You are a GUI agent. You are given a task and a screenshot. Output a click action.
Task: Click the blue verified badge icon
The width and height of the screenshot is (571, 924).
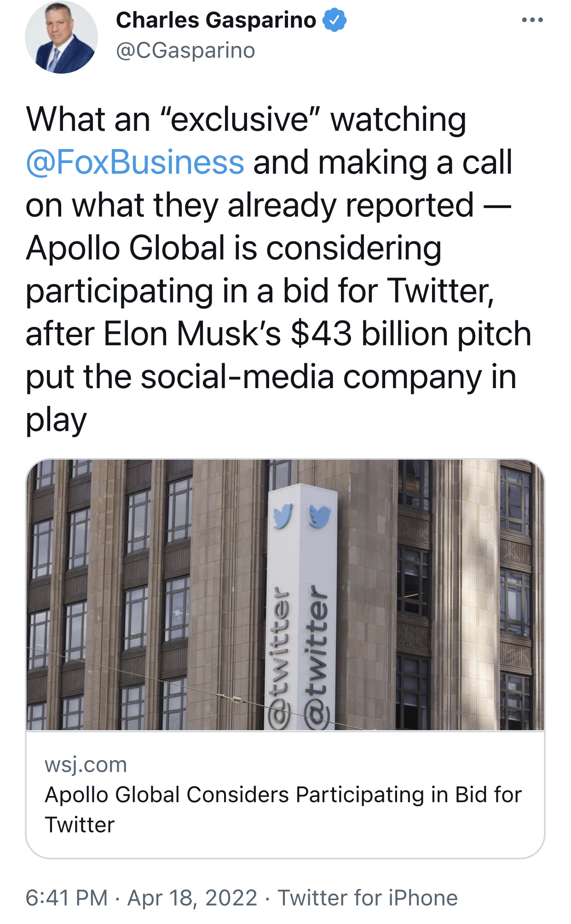click(x=335, y=20)
